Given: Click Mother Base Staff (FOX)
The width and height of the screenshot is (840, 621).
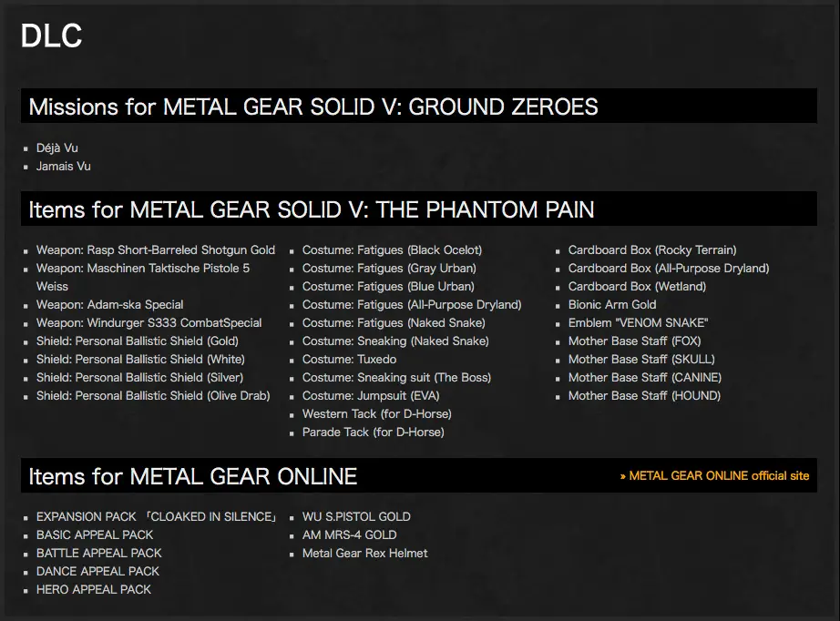Looking at the screenshot, I should (634, 341).
